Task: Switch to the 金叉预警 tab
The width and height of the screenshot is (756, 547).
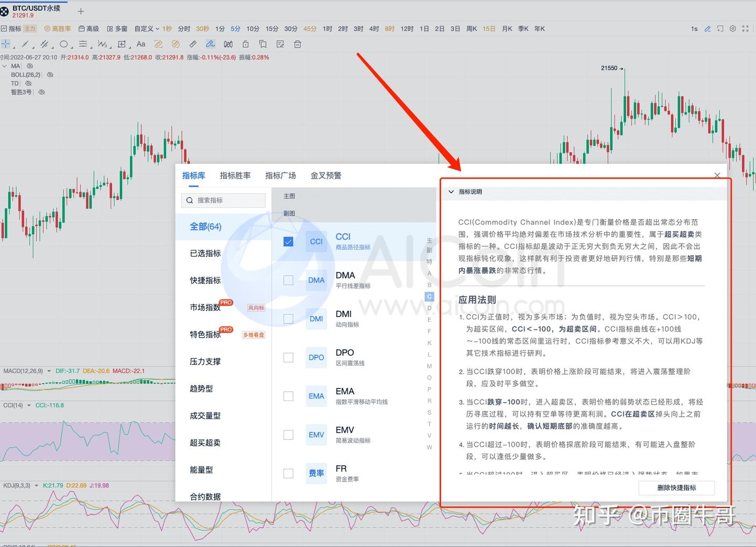Action: (326, 175)
